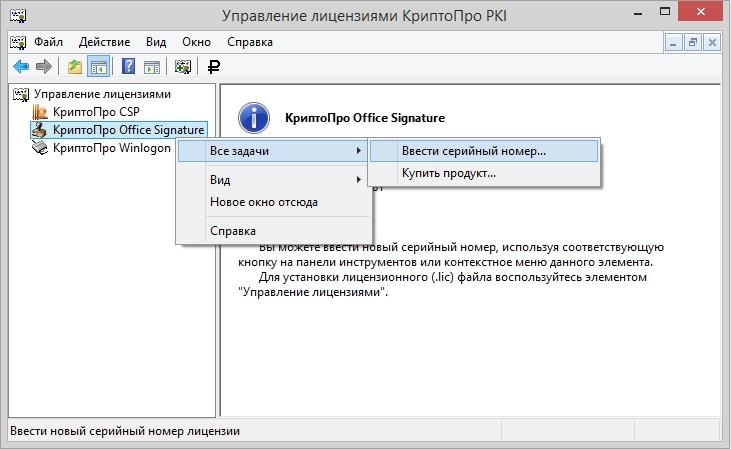Screen dimensions: 731x449
Task: Click the Forward arrow toolbar icon
Action: pyautogui.click(x=42, y=67)
